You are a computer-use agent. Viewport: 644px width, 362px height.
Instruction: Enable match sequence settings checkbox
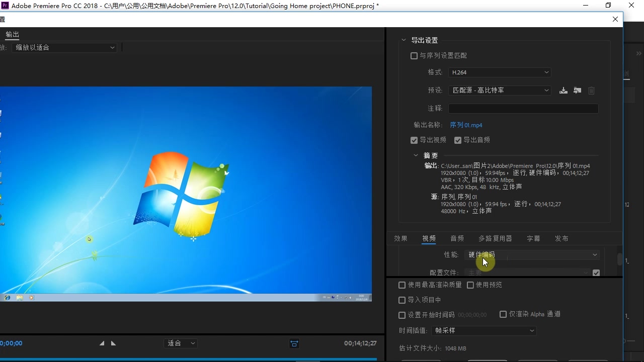[414, 56]
